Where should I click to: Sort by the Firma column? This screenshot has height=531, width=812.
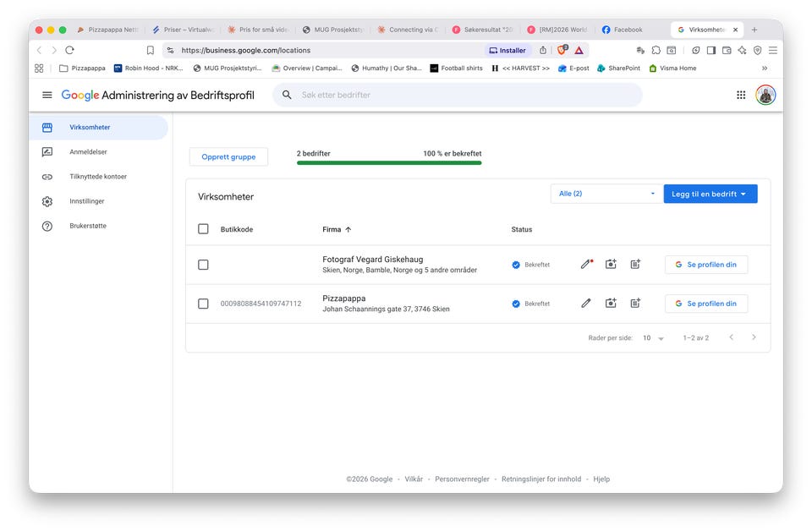[337, 229]
